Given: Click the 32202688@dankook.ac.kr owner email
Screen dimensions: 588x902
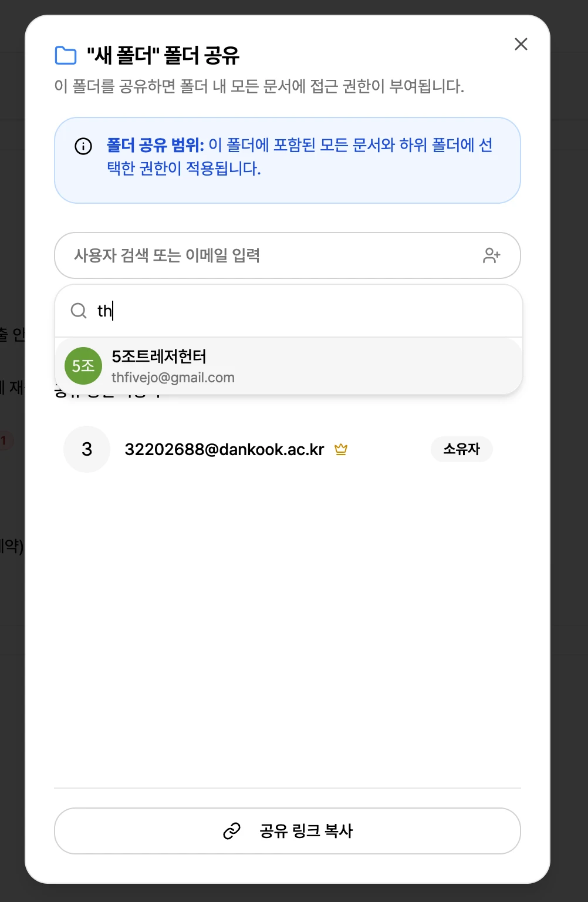Looking at the screenshot, I should [224, 450].
